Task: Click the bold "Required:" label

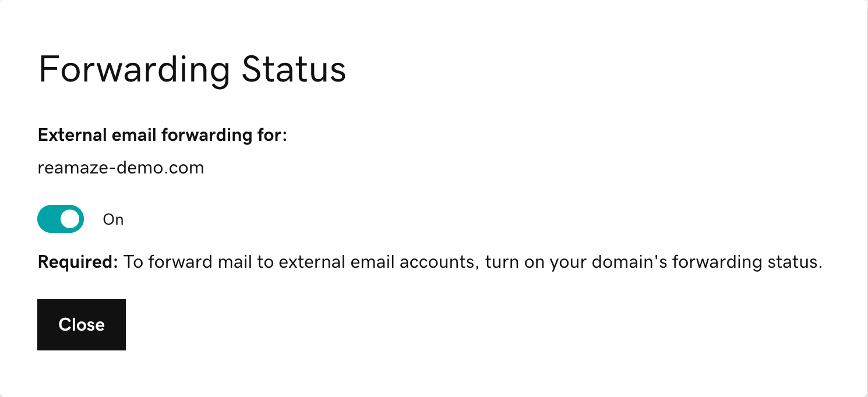Action: coord(78,262)
